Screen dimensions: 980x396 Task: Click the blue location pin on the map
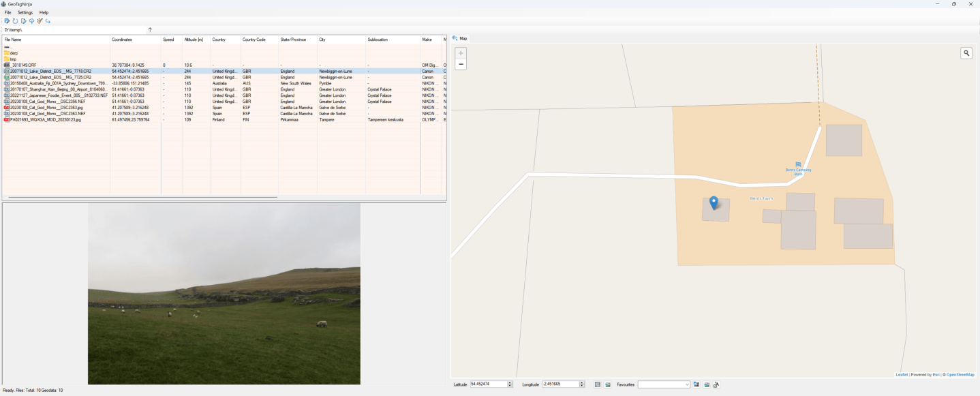tap(714, 202)
